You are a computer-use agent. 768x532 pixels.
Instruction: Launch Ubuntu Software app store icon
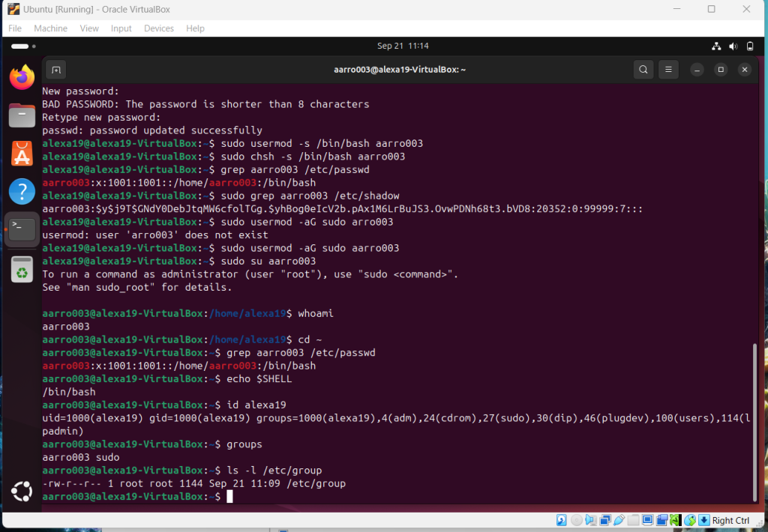tap(22, 154)
